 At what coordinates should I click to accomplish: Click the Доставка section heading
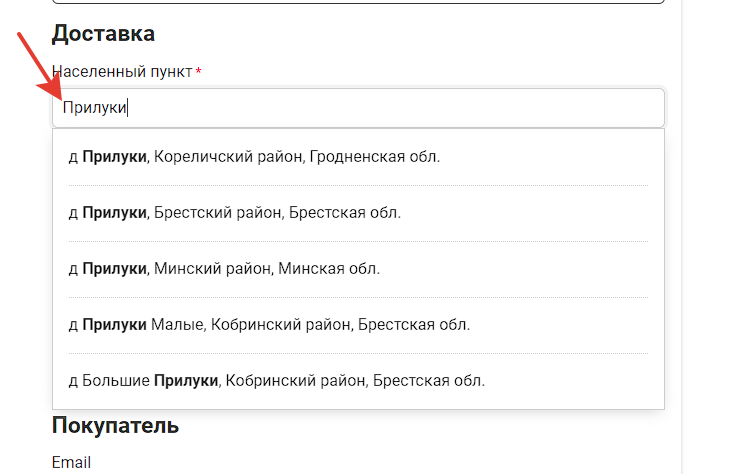click(x=103, y=33)
